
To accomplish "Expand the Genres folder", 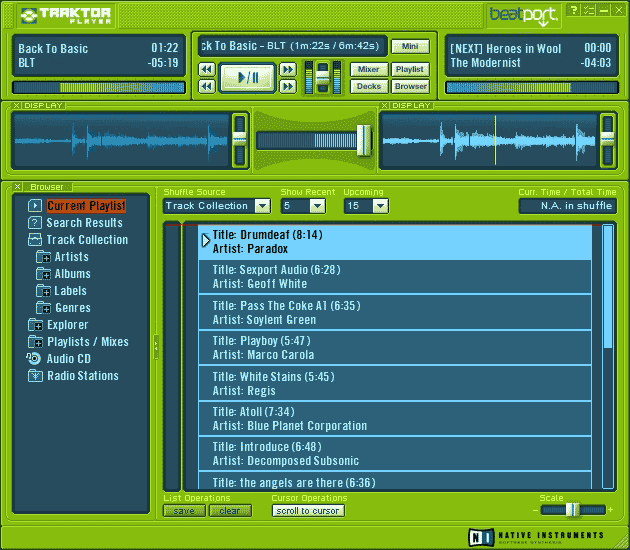I will click(x=43, y=308).
